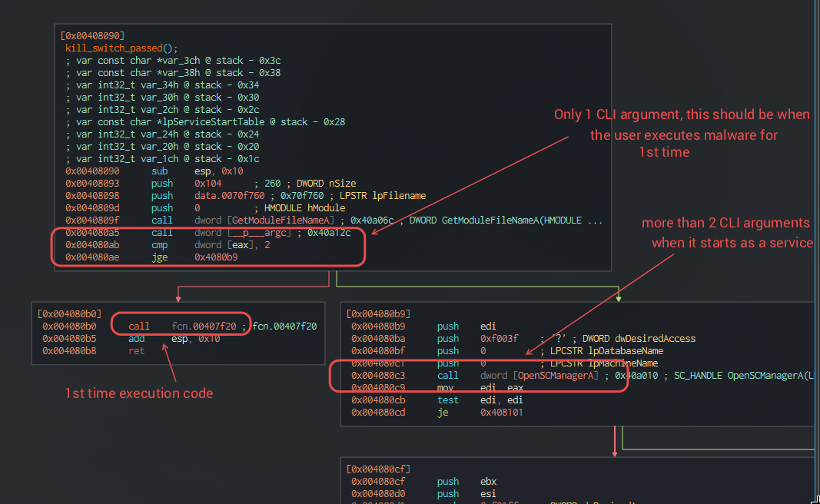The width and height of the screenshot is (820, 504).
Task: Click the [0x004080b9] block header
Action: pyautogui.click(x=379, y=313)
